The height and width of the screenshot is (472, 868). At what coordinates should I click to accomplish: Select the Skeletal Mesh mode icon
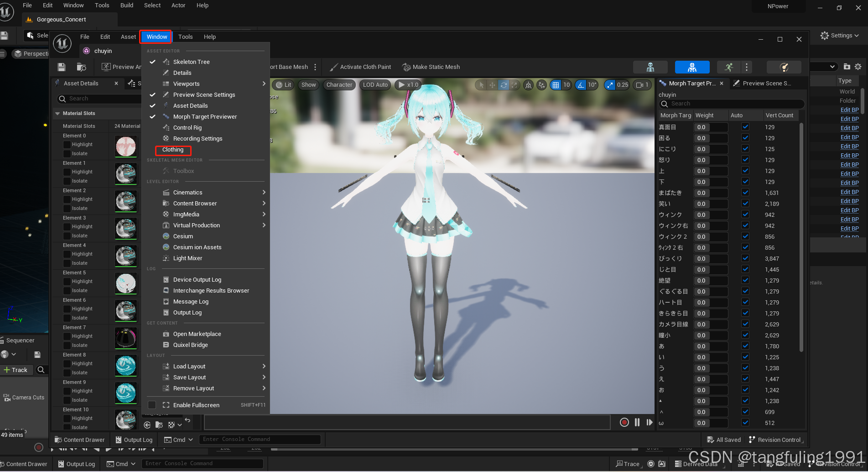pyautogui.click(x=692, y=67)
